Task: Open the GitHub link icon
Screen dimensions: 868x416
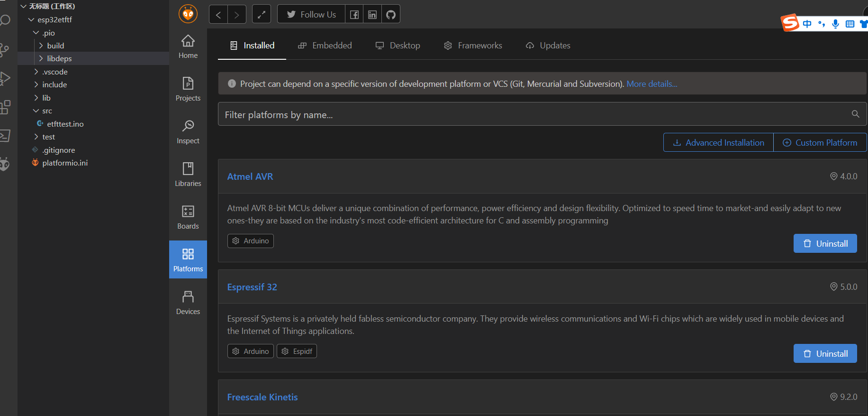Action: pyautogui.click(x=391, y=15)
